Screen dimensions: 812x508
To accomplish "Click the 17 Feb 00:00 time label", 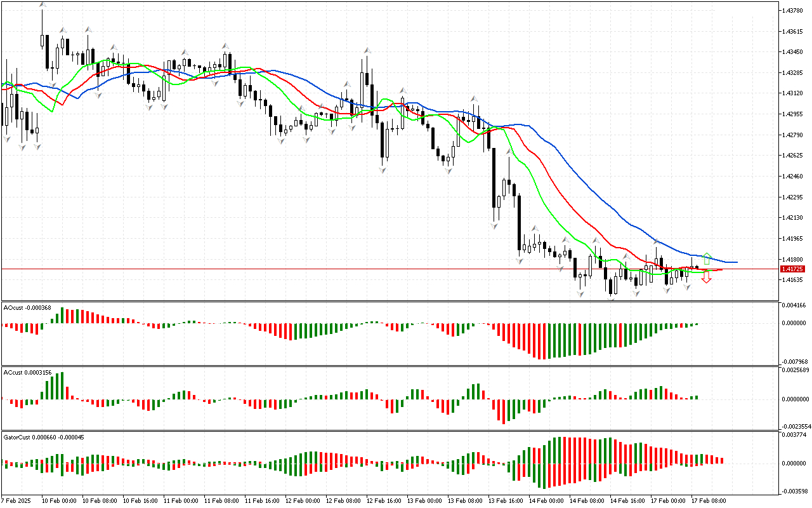I will pos(667,500).
